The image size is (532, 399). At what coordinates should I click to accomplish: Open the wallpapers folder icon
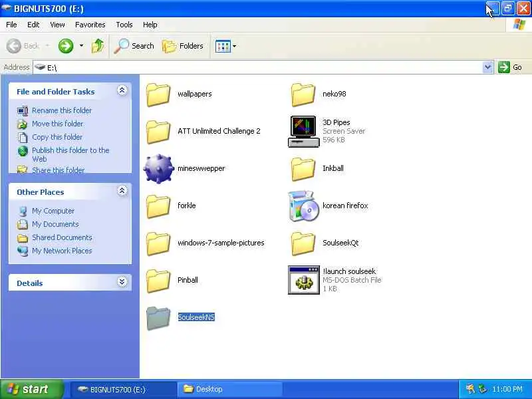click(x=158, y=94)
